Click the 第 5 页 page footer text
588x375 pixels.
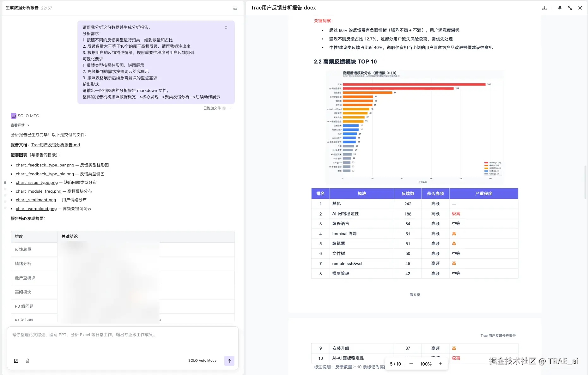tap(415, 295)
